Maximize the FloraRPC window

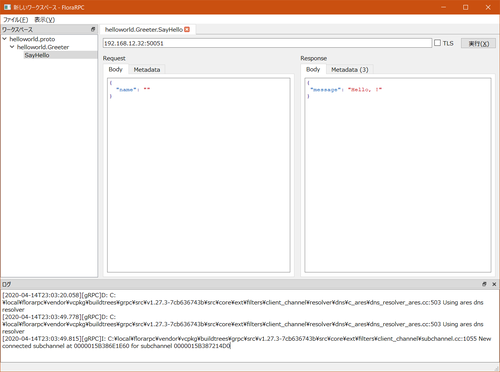[466, 7]
